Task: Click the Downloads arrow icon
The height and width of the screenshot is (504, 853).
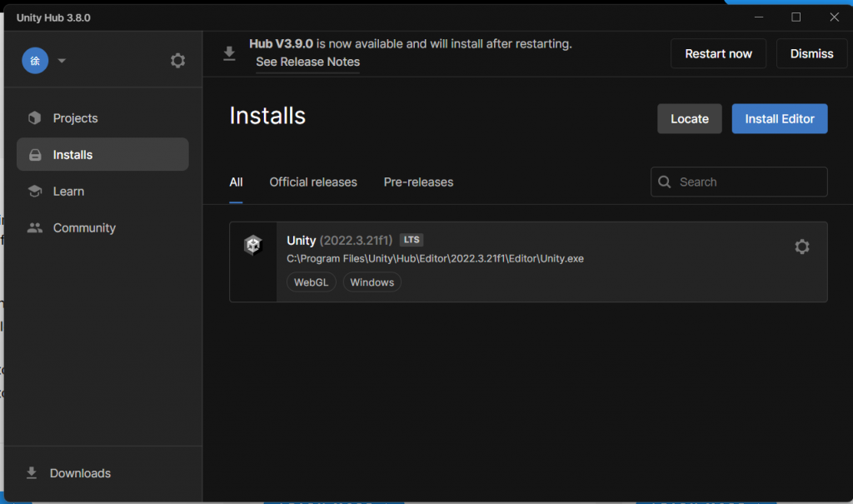Action: tap(32, 473)
